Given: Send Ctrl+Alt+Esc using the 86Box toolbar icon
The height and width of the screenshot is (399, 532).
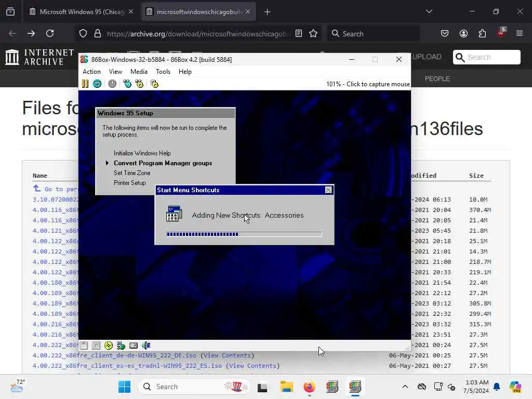Looking at the screenshot, I should point(139,84).
